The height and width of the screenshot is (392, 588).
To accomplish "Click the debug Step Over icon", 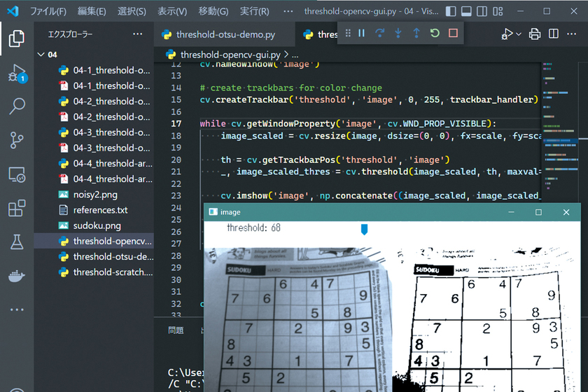I will point(380,33).
